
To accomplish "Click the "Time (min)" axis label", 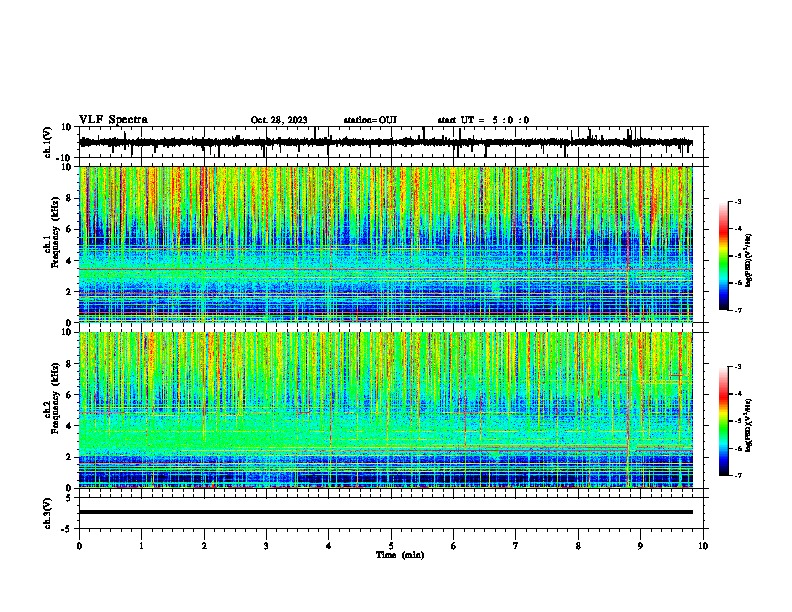I will click(400, 555).
